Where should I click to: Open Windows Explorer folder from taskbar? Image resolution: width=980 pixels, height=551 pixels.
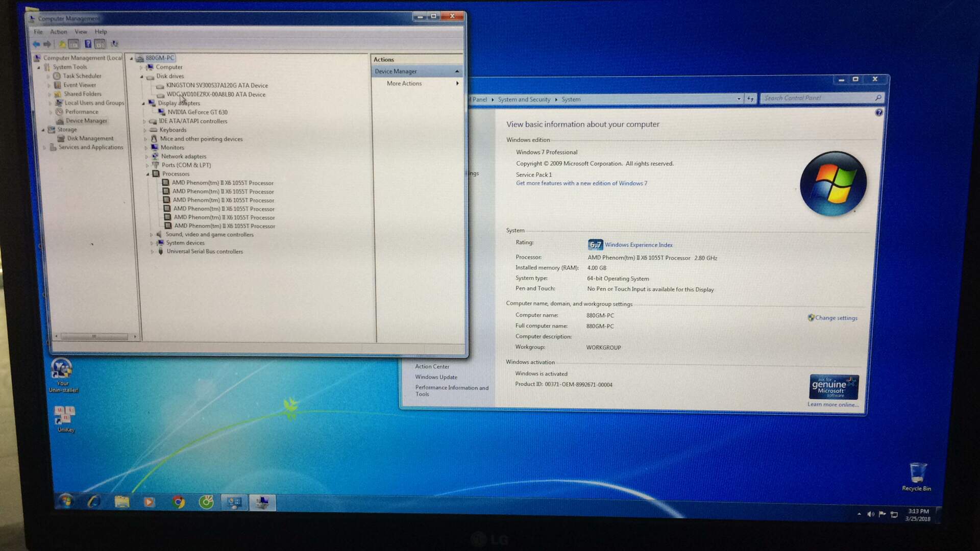click(122, 502)
